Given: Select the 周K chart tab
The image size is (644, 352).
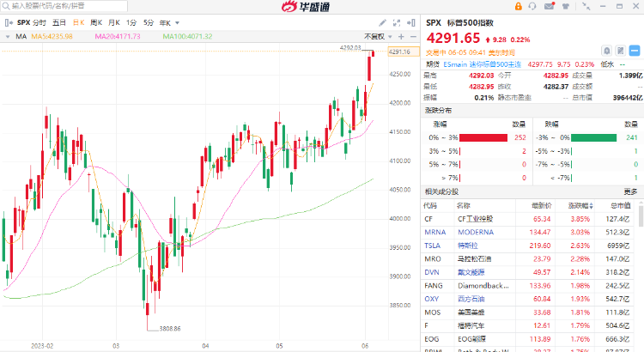Looking at the screenshot, I should tap(96, 23).
